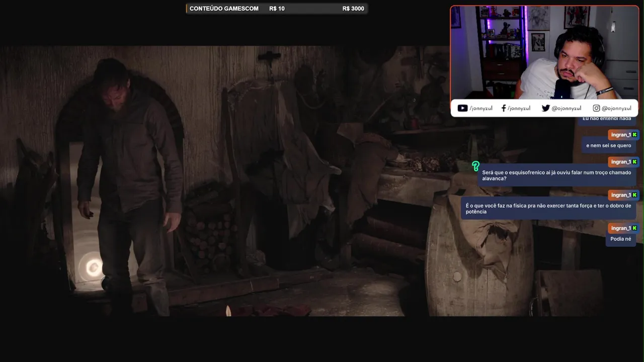This screenshot has height=362, width=644.
Task: Select the chat message 'Podia né'
Action: click(x=621, y=239)
